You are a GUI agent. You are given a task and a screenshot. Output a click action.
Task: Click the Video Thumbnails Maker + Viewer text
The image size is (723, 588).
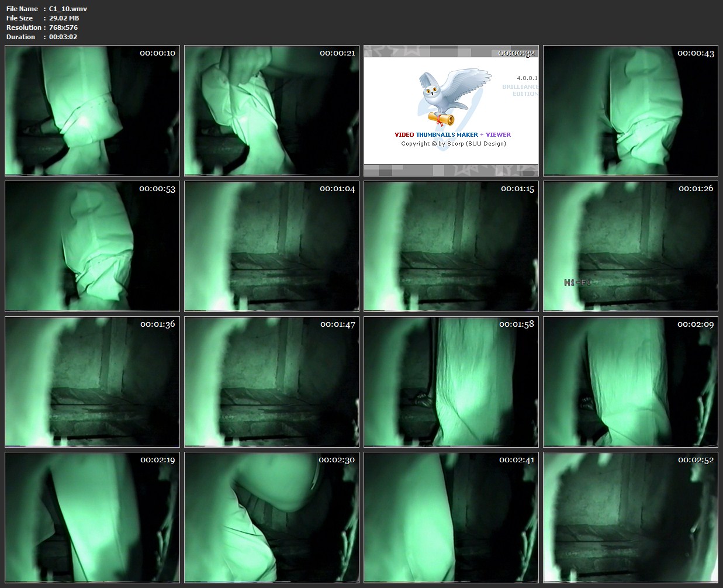coord(452,134)
